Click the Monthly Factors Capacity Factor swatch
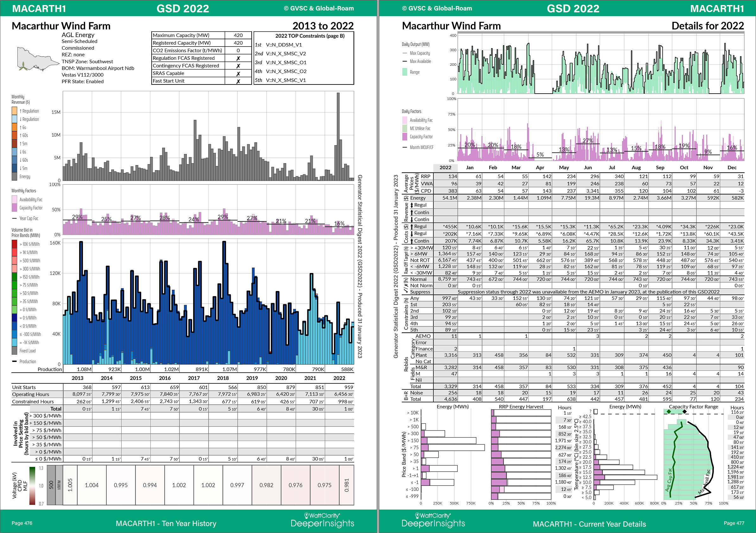This screenshot has width=756, height=533. tap(14, 208)
